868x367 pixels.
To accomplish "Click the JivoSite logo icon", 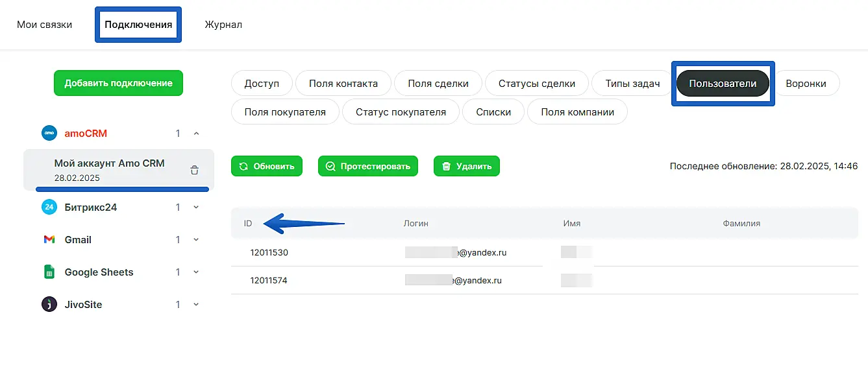I will [49, 305].
